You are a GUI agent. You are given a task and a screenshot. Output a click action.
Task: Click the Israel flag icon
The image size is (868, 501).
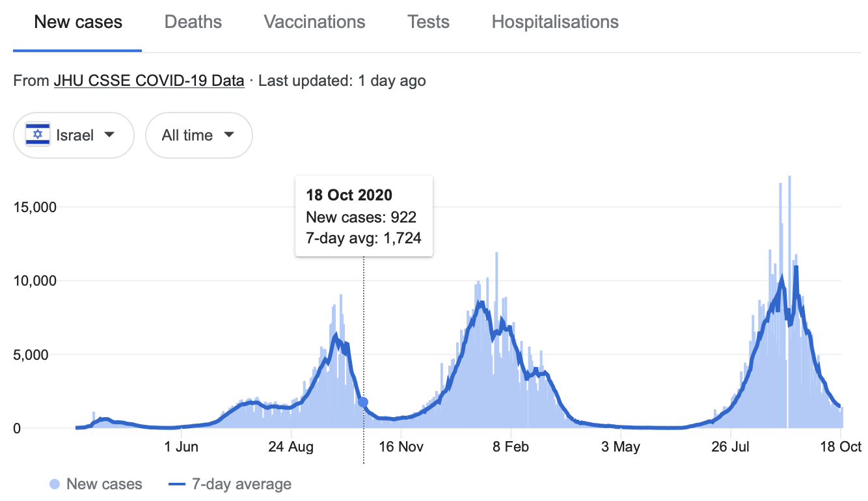(x=37, y=135)
